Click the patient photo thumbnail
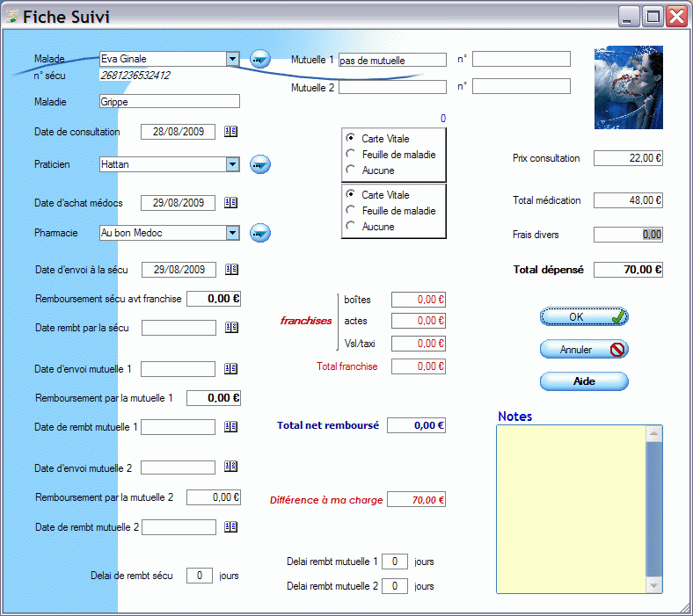 (629, 87)
